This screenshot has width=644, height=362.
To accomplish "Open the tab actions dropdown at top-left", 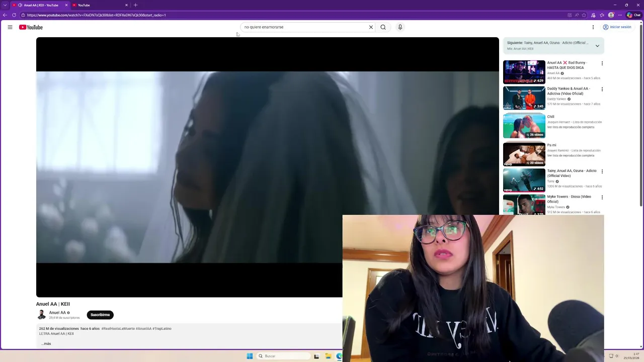I will (x=5, y=5).
